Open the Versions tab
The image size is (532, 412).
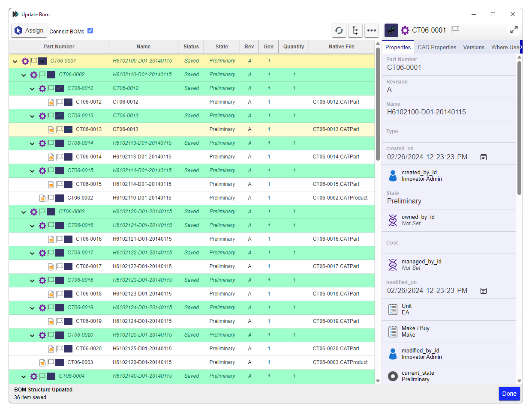tap(474, 48)
